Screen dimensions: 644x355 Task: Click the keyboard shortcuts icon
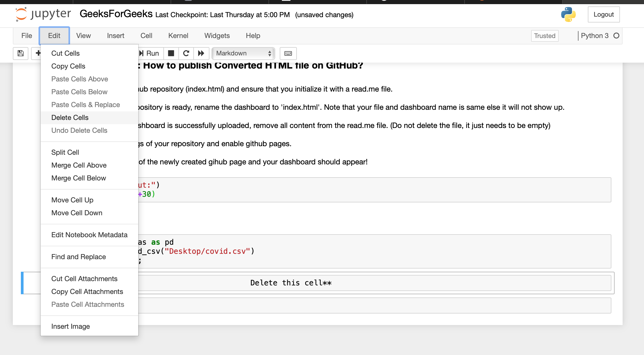coord(288,53)
